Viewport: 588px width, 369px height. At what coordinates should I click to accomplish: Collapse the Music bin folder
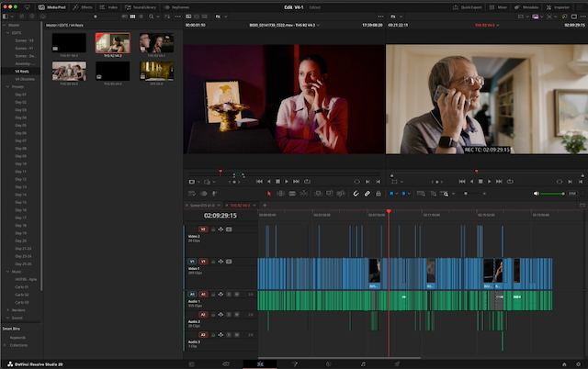pos(8,272)
